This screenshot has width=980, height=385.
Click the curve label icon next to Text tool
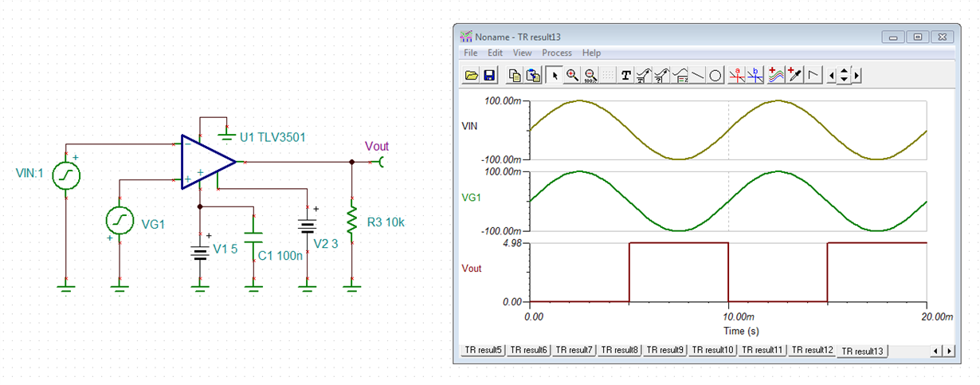point(644,76)
